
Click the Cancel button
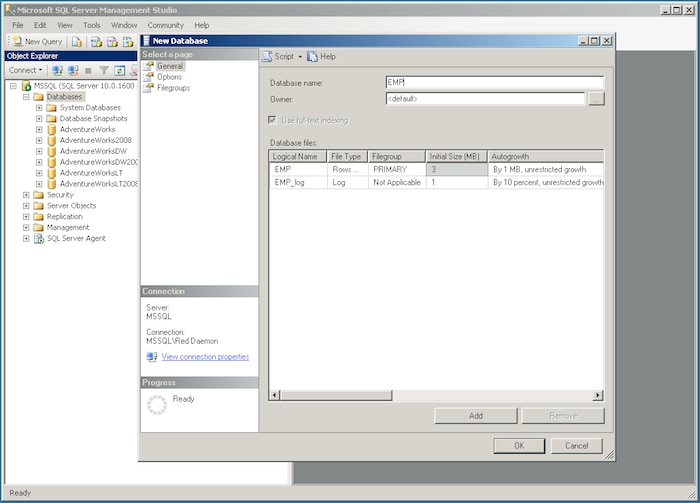[x=577, y=446]
